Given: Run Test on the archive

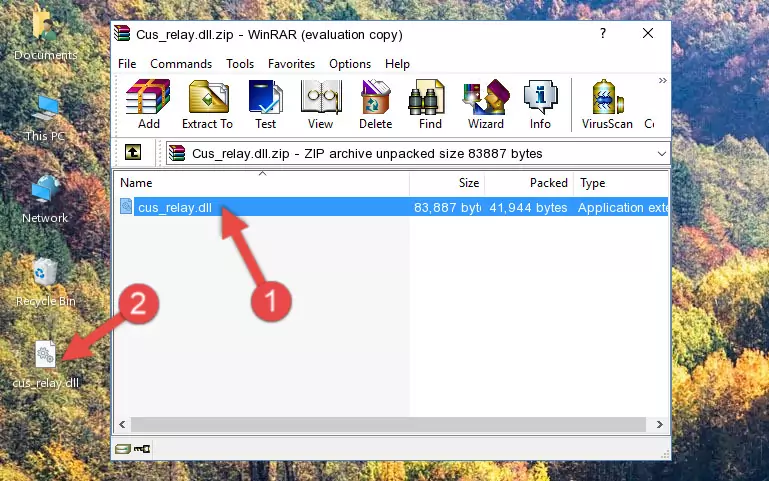Looking at the screenshot, I should click(x=265, y=104).
